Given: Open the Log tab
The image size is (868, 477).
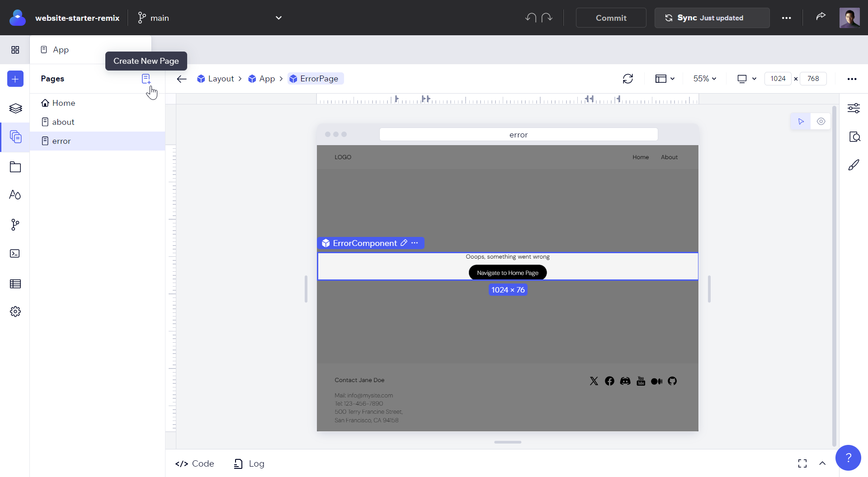Looking at the screenshot, I should coord(249,463).
